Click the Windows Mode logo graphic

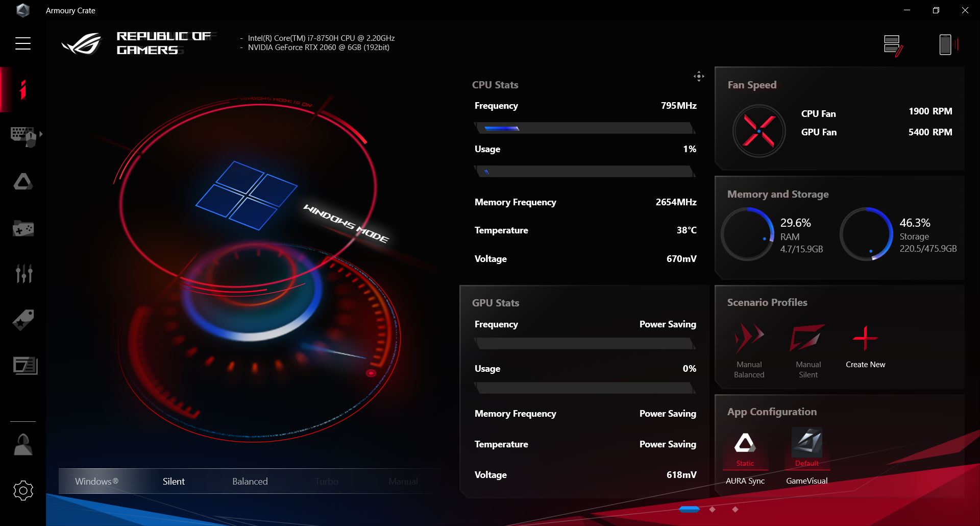[247, 196]
